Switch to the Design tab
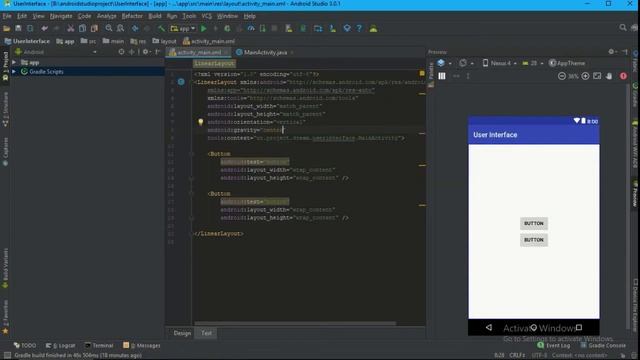Viewport: 640px width, 360px height. [x=182, y=333]
